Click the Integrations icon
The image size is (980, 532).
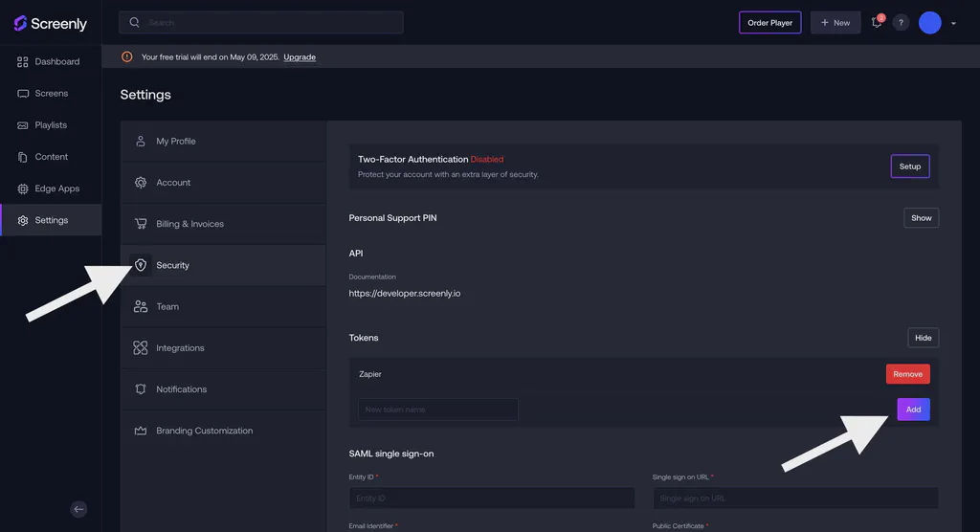[x=141, y=347]
